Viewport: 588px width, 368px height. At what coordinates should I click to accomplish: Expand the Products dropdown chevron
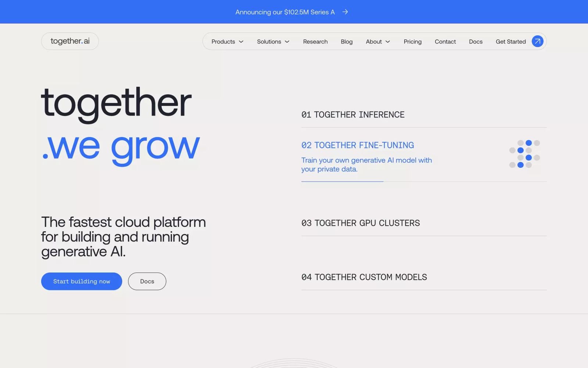coord(241,42)
